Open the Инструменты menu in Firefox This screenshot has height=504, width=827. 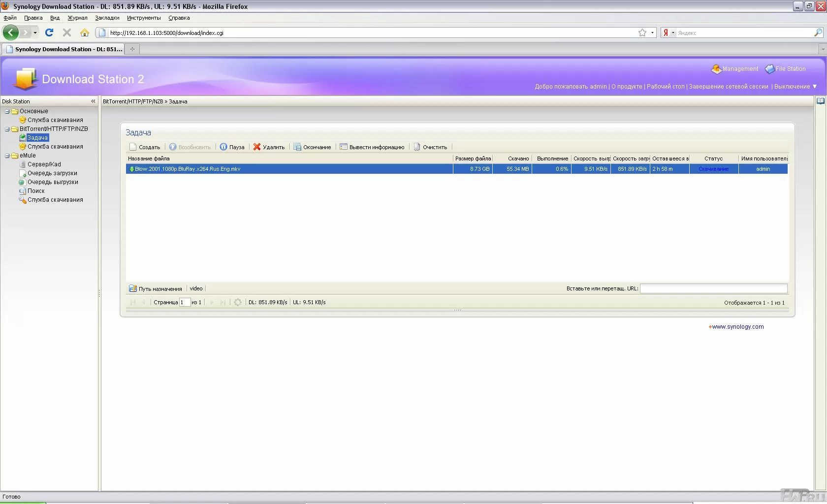(143, 18)
